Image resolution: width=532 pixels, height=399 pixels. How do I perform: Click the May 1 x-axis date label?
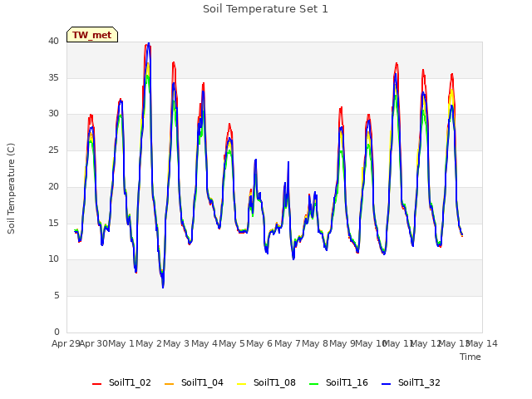pos(121,343)
